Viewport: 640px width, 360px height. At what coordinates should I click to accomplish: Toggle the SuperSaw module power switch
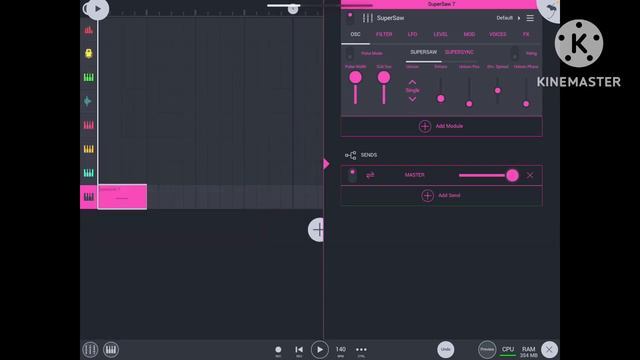(350, 18)
